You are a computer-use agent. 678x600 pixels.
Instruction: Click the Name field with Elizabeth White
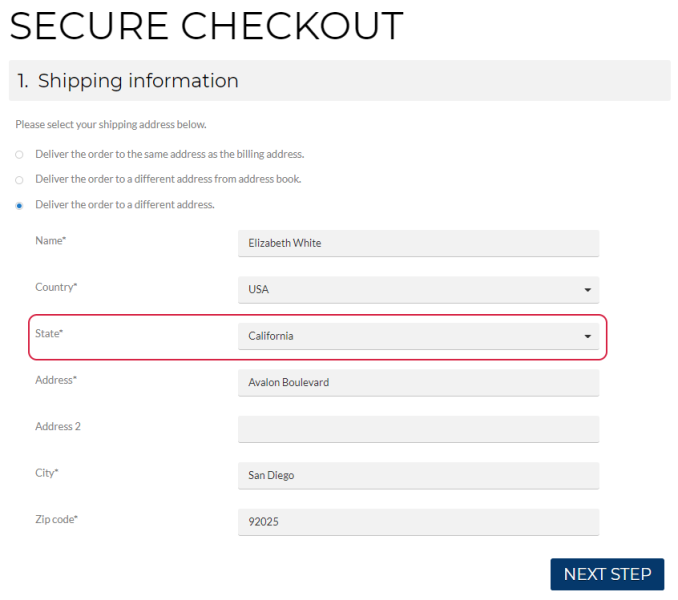coord(418,243)
